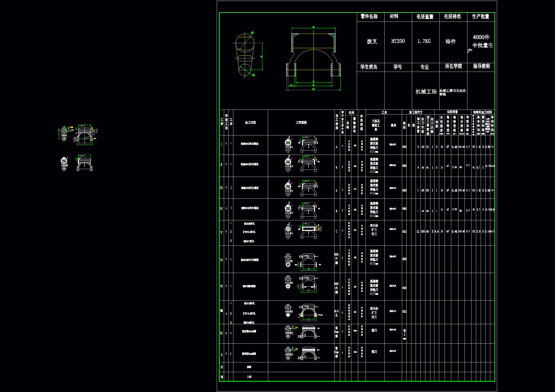Select the 入库 final process row text
Screen dimensions: 555x392
click(x=249, y=377)
